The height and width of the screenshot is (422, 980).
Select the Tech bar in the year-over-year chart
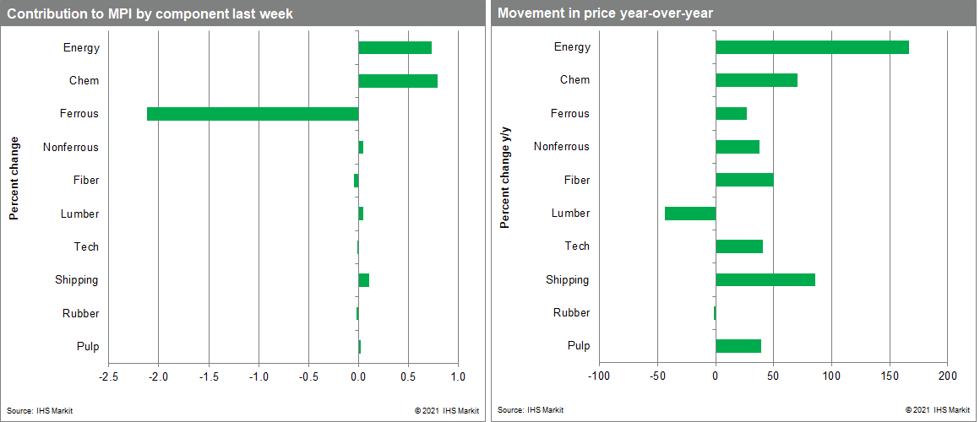(x=739, y=246)
